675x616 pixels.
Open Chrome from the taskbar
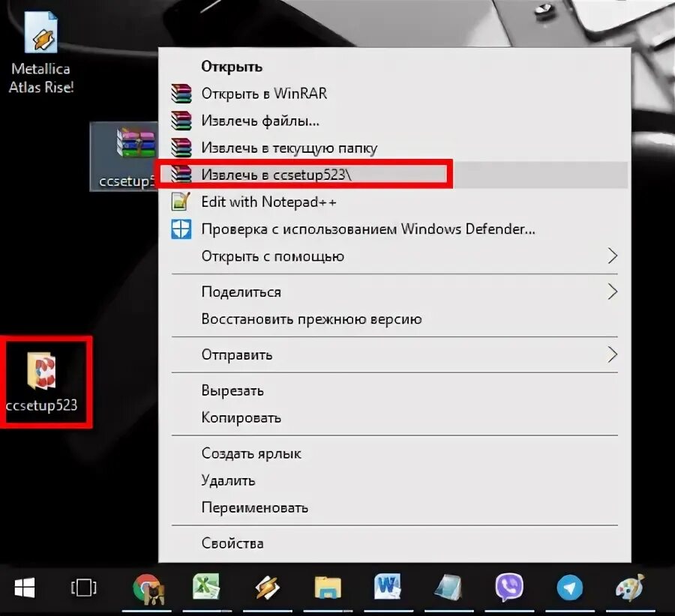point(148,589)
